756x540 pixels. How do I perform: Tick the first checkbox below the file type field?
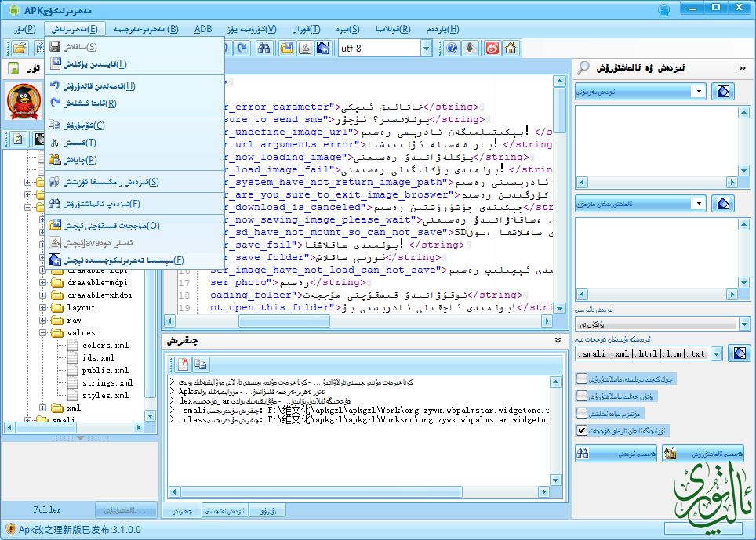pos(582,379)
